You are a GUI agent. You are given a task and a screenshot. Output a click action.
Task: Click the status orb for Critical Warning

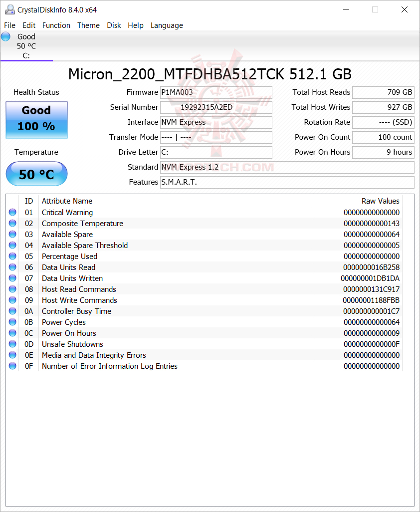click(12, 212)
